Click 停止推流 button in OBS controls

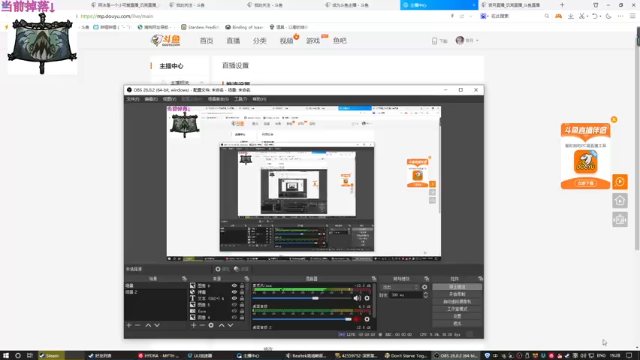[x=457, y=287]
